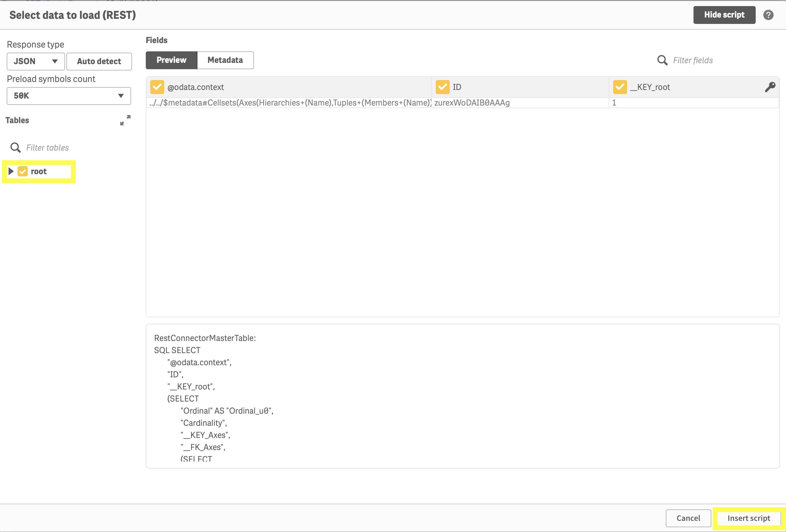
Task: Click the Auto detect button
Action: pos(99,61)
